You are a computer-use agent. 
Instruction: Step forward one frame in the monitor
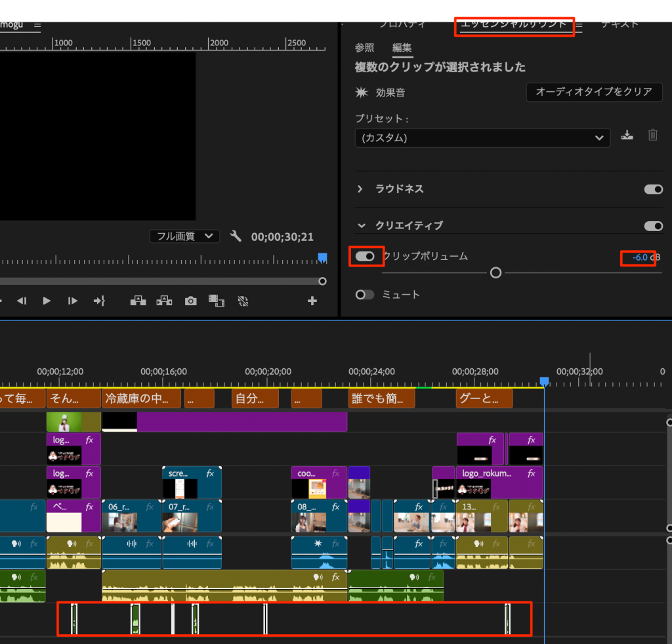[73, 301]
